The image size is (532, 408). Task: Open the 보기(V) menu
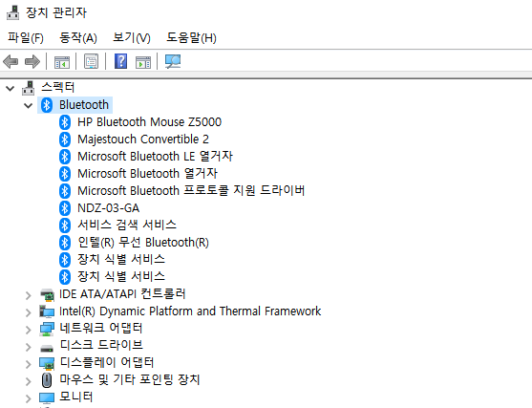pyautogui.click(x=132, y=37)
